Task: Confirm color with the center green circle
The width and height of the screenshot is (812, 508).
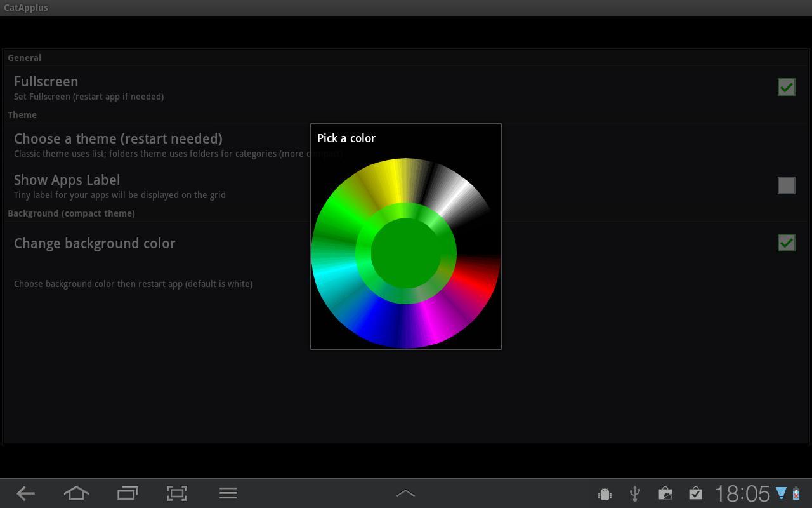Action: tap(406, 253)
